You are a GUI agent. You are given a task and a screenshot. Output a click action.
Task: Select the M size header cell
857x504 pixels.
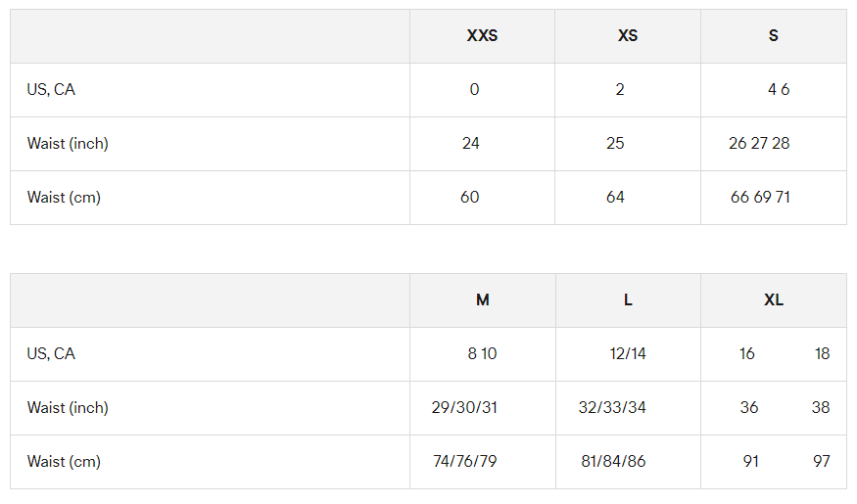[x=483, y=300]
